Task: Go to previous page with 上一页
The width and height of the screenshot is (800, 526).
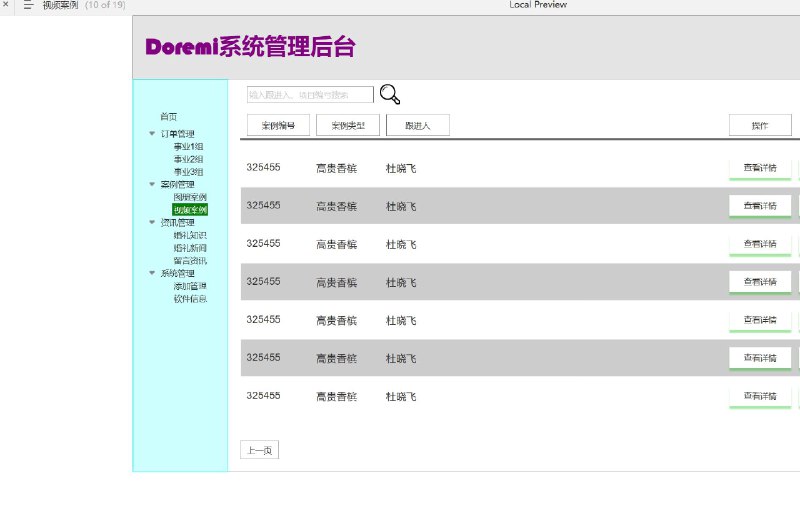Action: tap(260, 450)
